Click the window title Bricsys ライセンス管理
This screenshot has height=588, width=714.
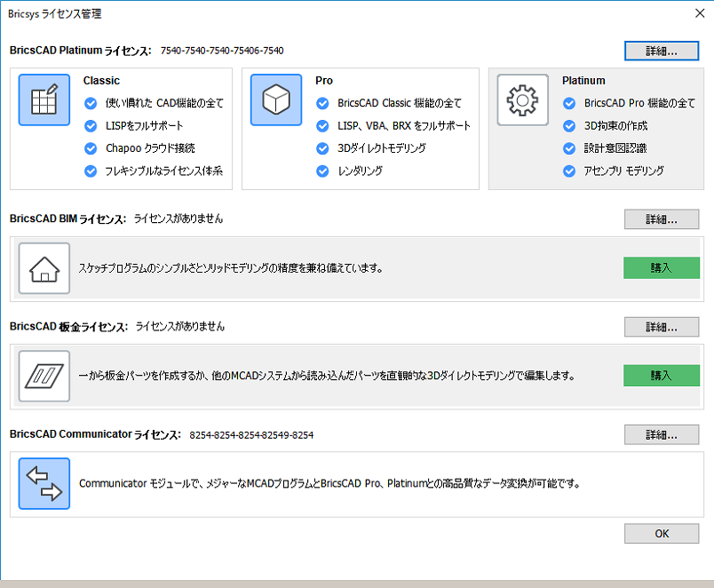point(55,13)
